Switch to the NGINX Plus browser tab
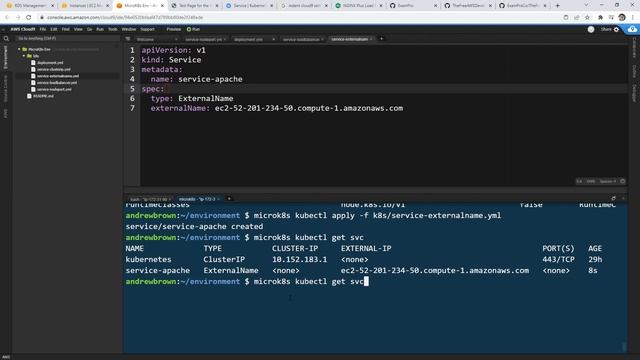Viewport: 640px width, 360px height. 359,6
